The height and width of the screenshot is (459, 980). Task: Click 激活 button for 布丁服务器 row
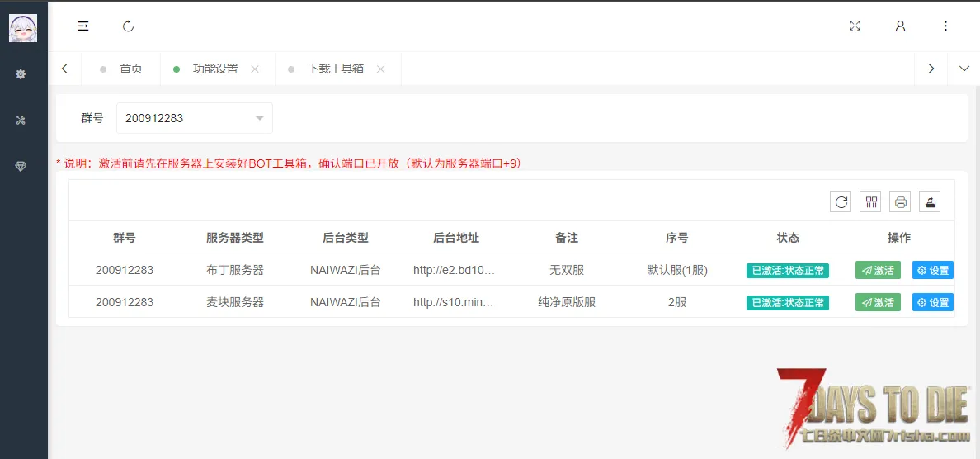[878, 270]
